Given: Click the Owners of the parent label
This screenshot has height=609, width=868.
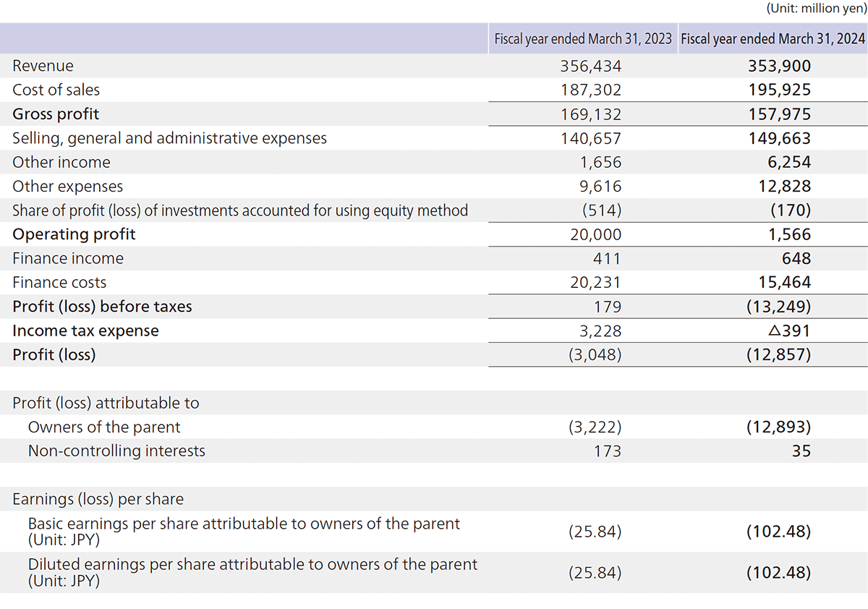Looking at the screenshot, I should point(104,427).
